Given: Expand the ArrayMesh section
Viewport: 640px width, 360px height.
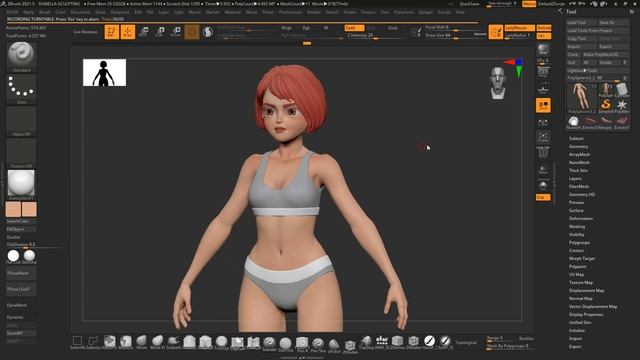Looking at the screenshot, I should coord(579,155).
